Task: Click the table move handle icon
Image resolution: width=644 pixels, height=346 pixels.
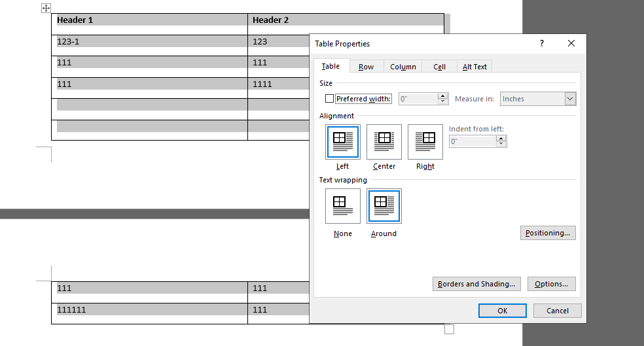Action: pos(46,9)
